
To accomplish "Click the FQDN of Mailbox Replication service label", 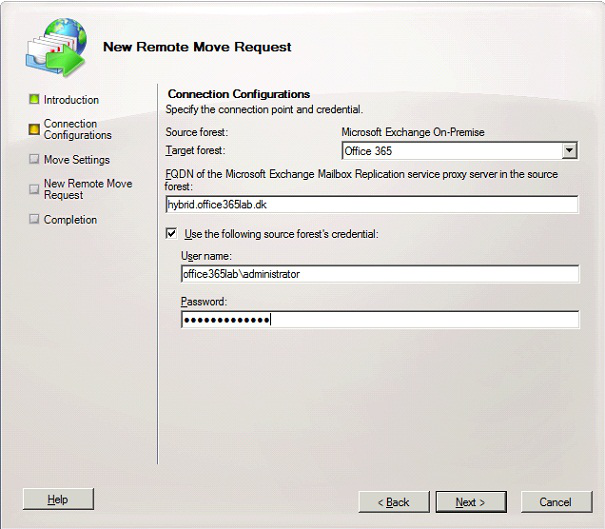I will [362, 180].
